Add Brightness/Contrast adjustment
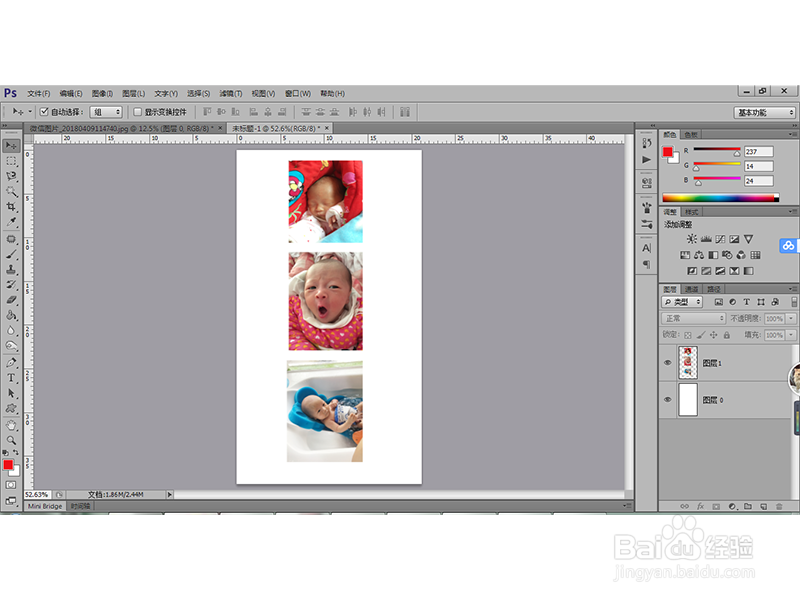 click(x=691, y=239)
